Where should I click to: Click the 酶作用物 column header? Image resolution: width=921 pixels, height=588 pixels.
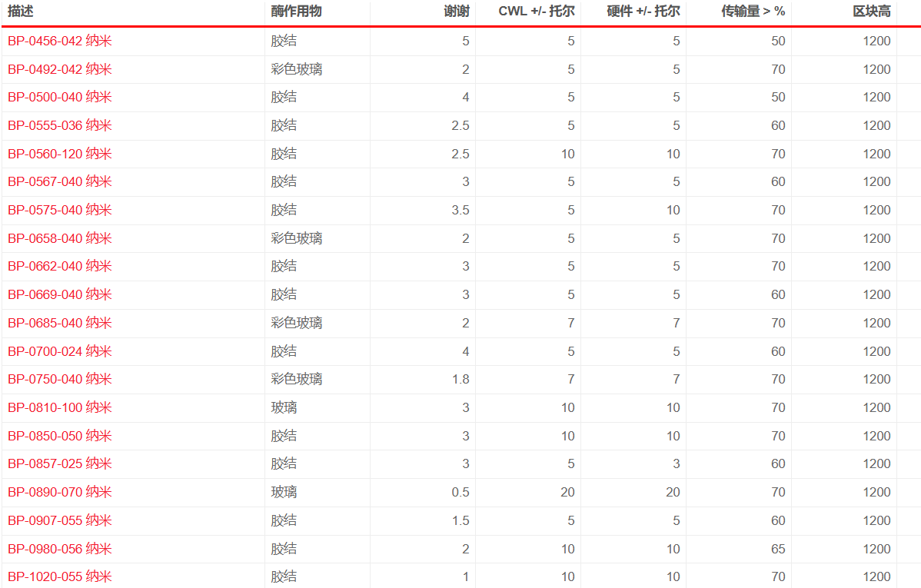tap(297, 12)
